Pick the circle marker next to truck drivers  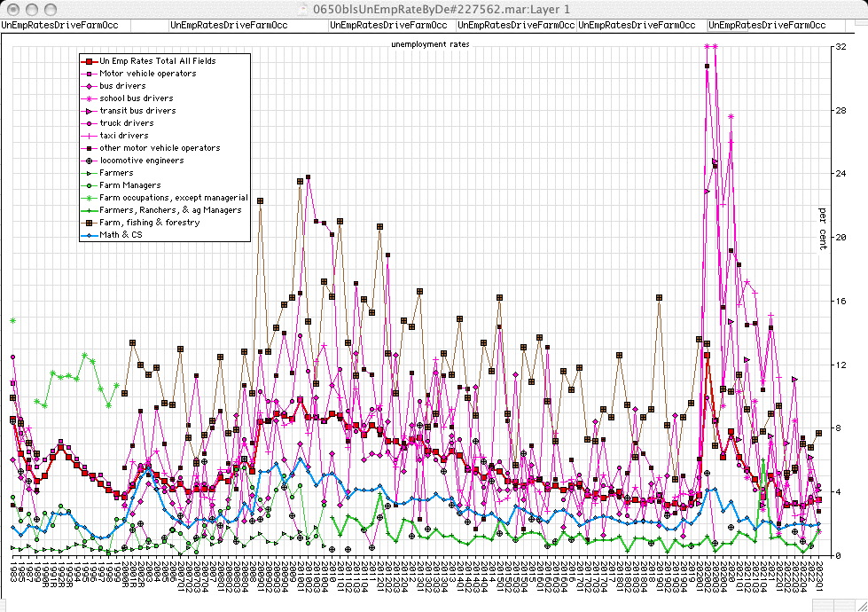coord(89,123)
